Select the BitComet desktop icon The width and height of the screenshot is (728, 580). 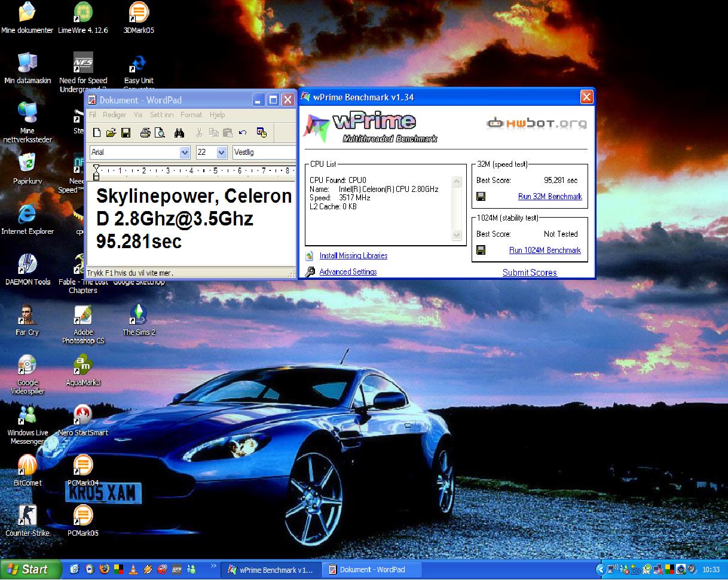tap(27, 471)
